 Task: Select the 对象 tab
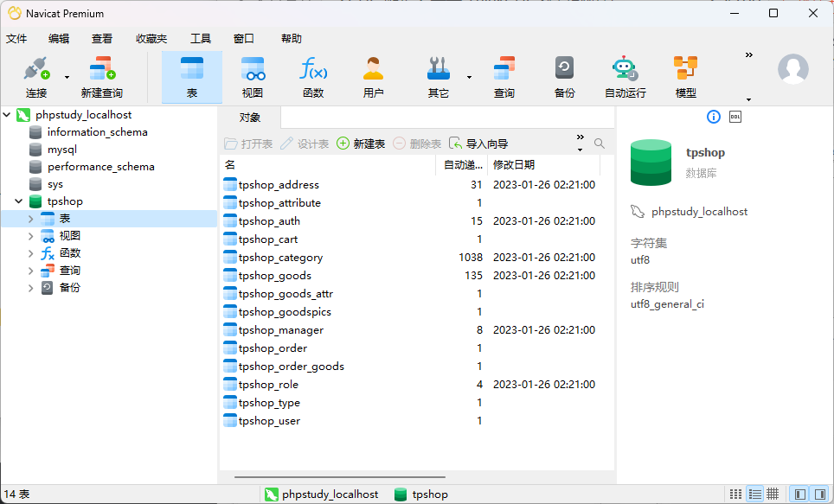249,118
